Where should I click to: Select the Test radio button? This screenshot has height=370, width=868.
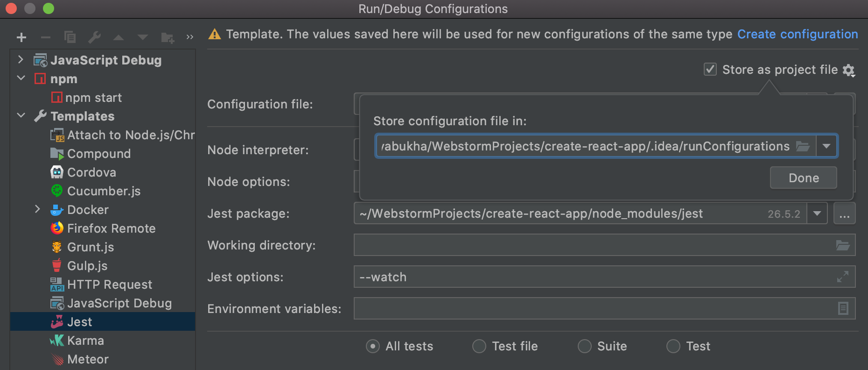pyautogui.click(x=673, y=346)
